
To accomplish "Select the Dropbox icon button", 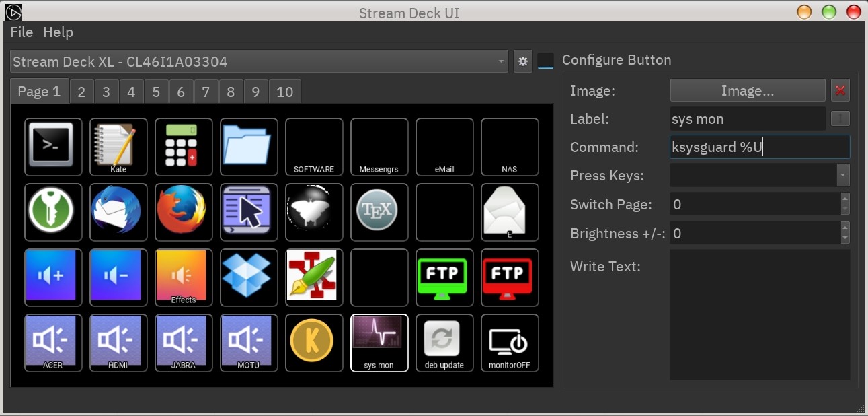I will 249,277.
